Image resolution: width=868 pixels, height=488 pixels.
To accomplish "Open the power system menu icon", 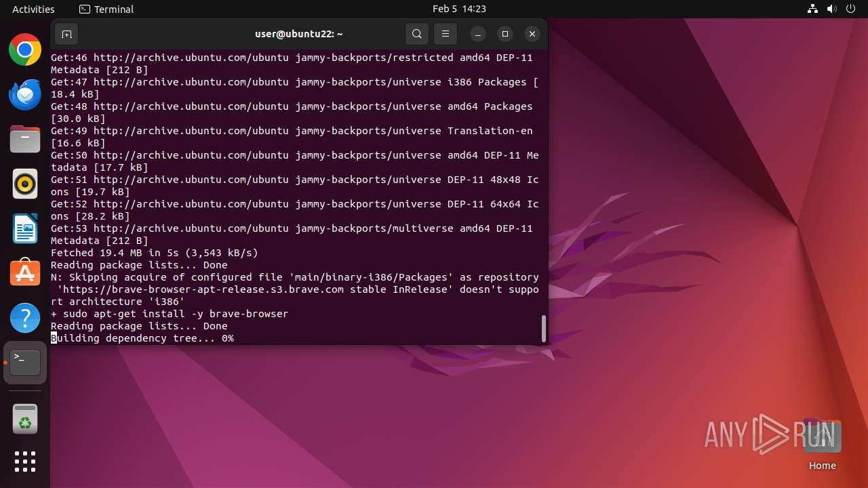I will pos(850,9).
